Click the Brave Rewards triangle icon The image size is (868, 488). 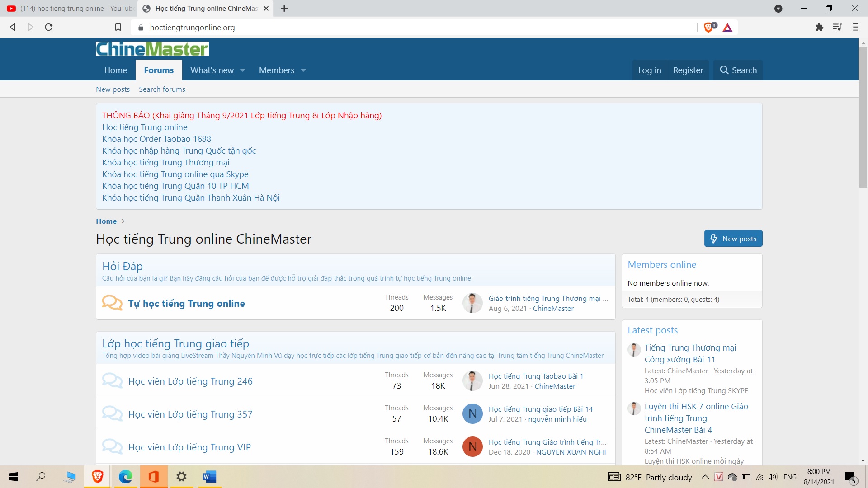[727, 28]
